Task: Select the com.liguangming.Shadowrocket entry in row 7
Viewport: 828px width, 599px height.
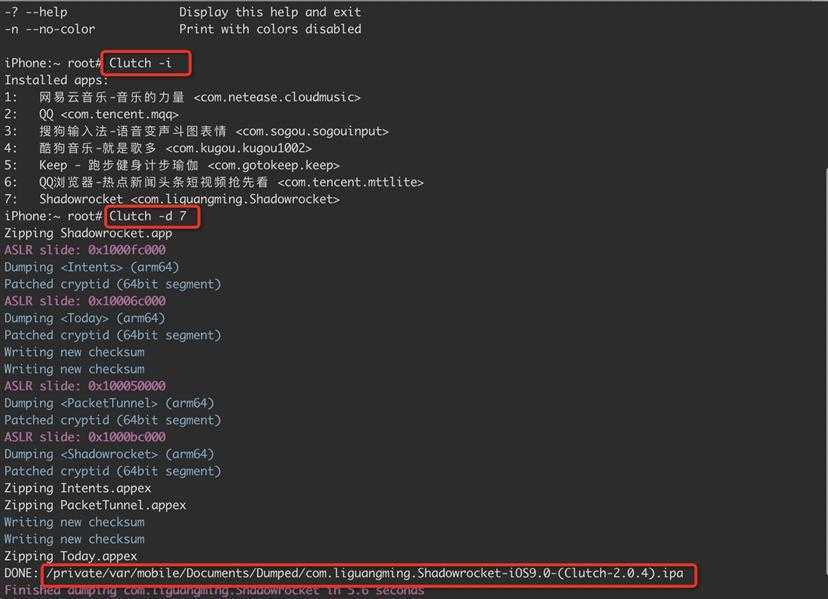Action: [x=235, y=199]
